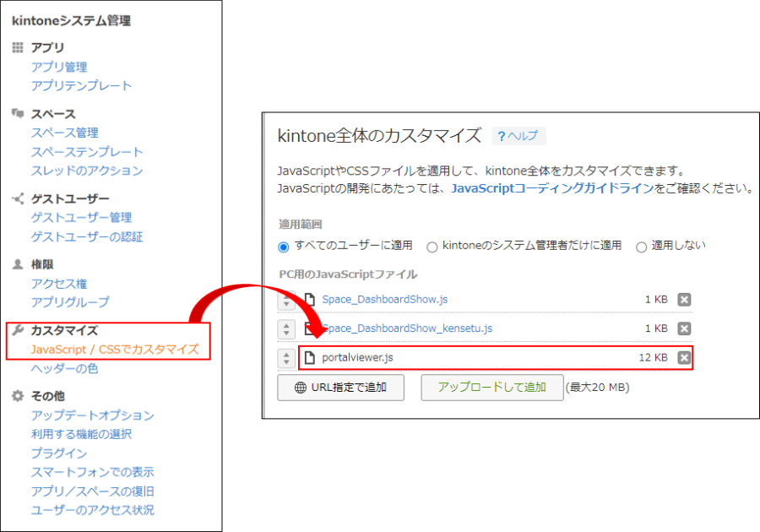
Task: Open アクセス権 sidebar link
Action: point(59,284)
